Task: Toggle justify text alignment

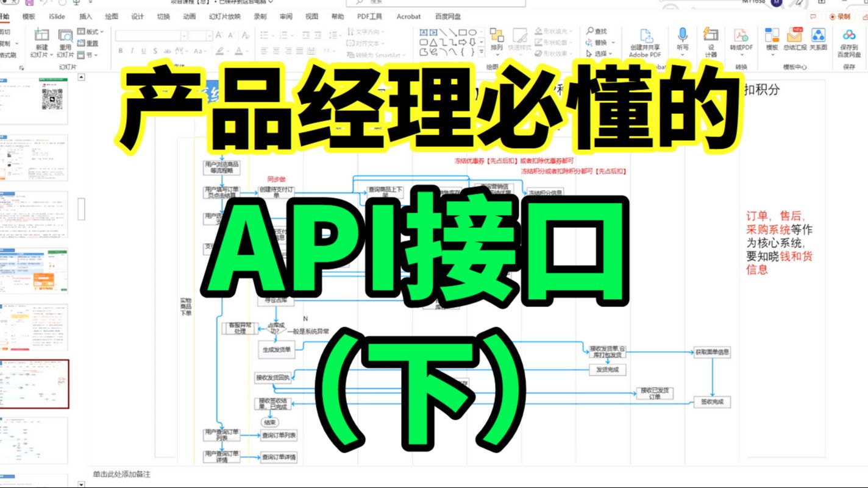Action: point(299,51)
